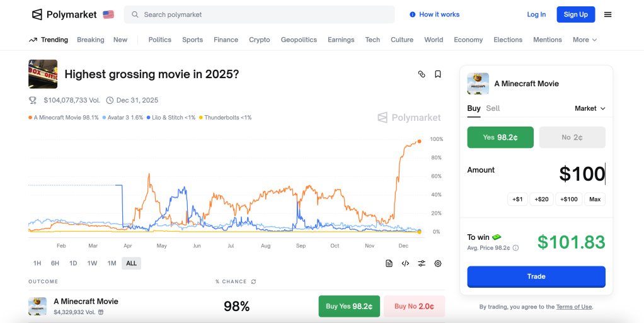The height and width of the screenshot is (323, 644).
Task: Open the hamburger menu
Action: click(x=607, y=14)
